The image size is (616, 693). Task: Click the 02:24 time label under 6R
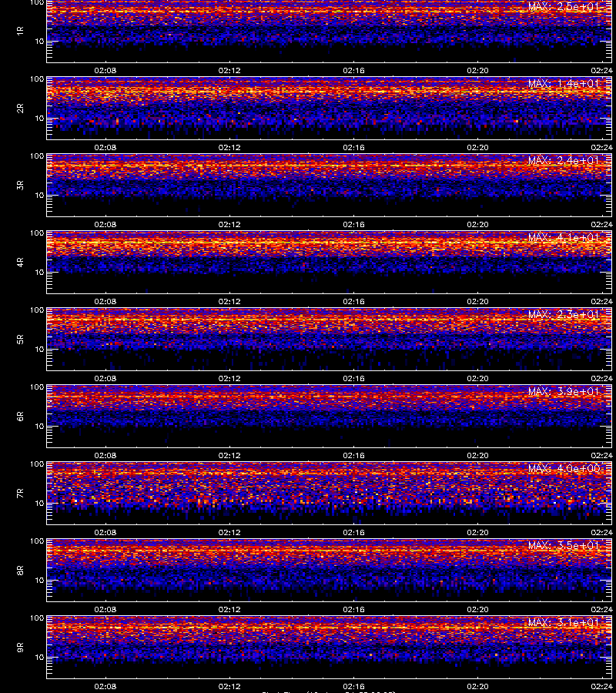(602, 455)
